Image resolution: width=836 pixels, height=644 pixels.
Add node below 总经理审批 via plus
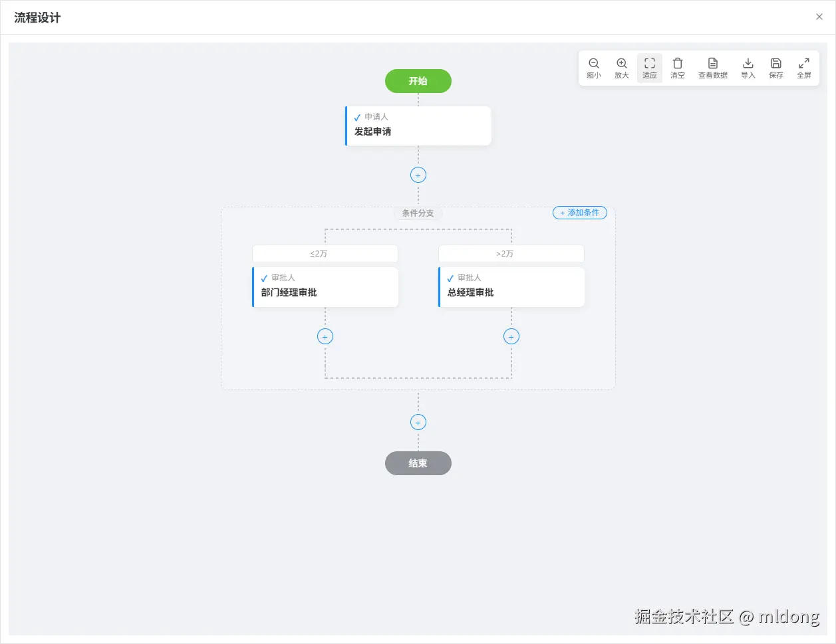(511, 336)
